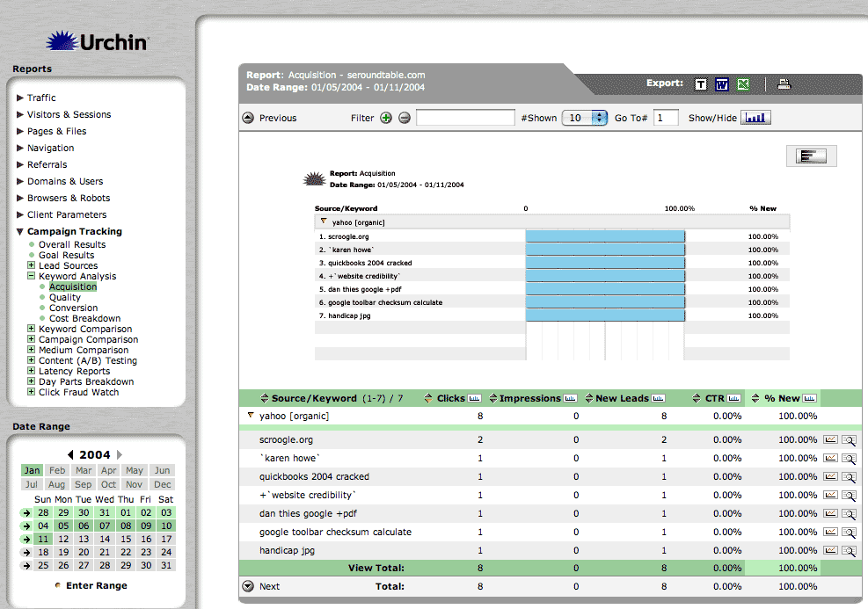Sort by Source/Keyword column arrows
This screenshot has width=868, height=609.
click(265, 398)
